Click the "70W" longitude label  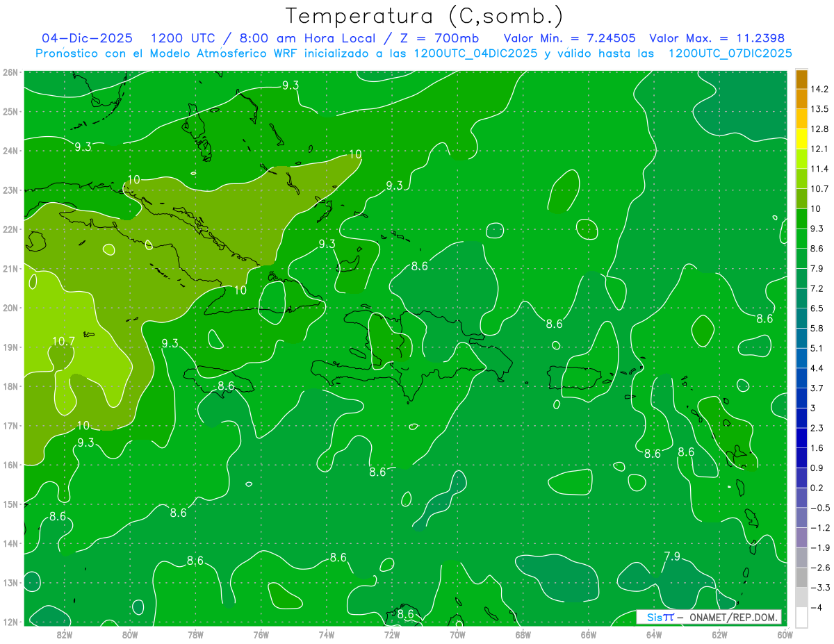[457, 635]
